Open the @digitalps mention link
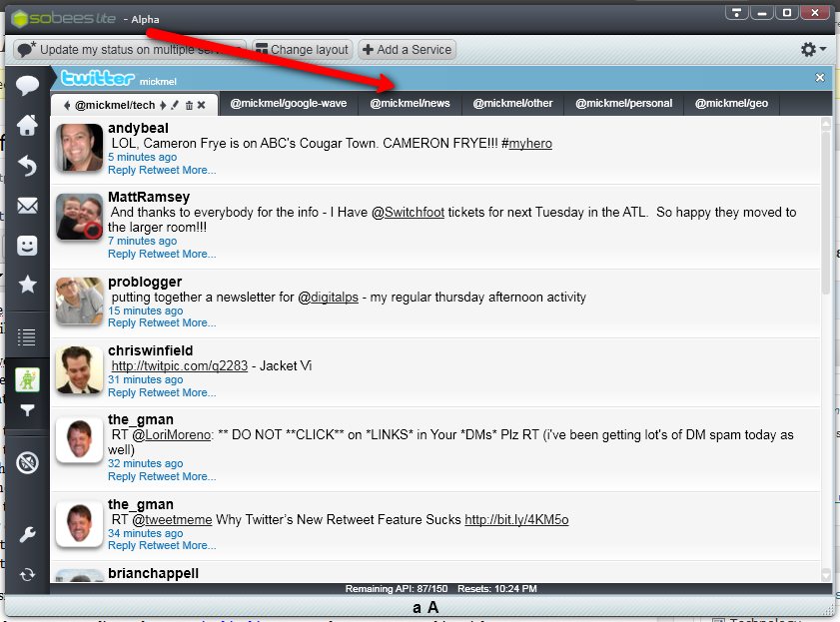The image size is (840, 622). click(328, 298)
